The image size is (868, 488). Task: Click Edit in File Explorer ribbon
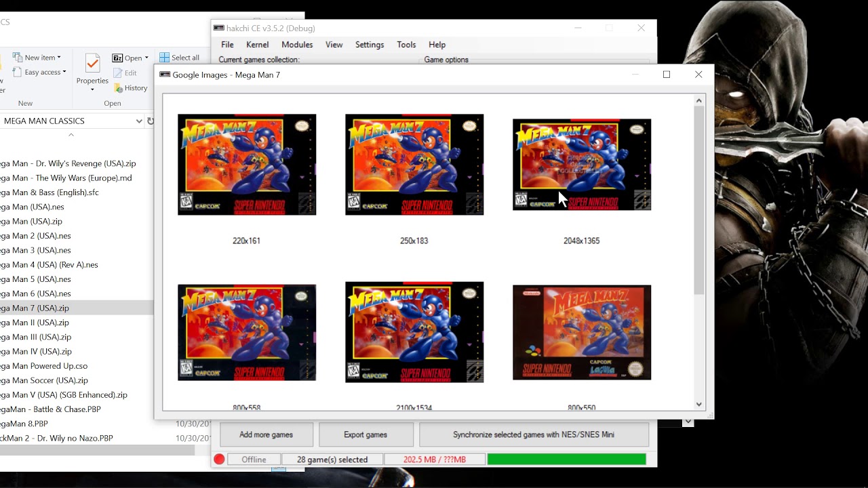click(x=125, y=73)
